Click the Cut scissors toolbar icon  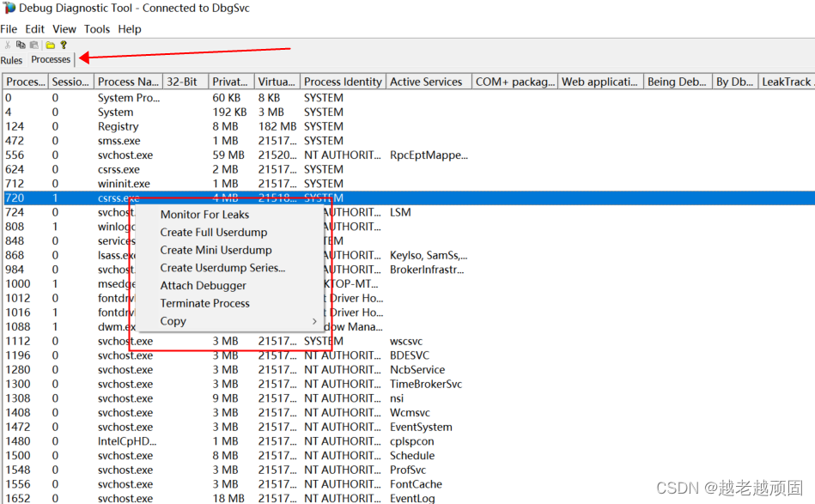pyautogui.click(x=7, y=45)
